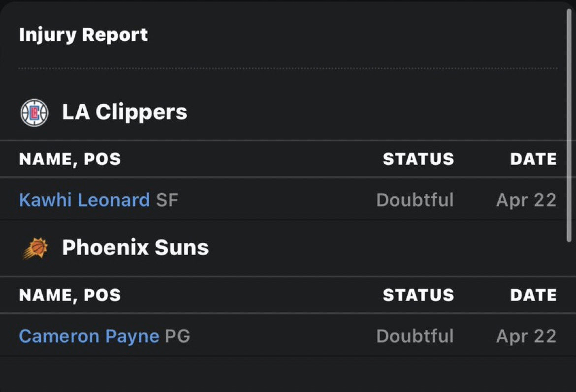Screen dimensions: 576x392
Task: Click the Injury Report heading
Action: pos(83,35)
